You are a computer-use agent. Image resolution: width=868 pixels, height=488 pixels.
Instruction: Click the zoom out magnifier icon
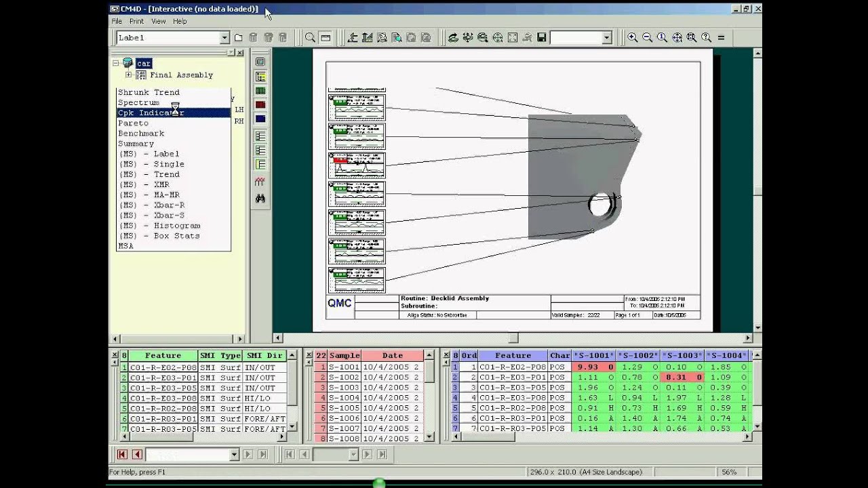[648, 38]
